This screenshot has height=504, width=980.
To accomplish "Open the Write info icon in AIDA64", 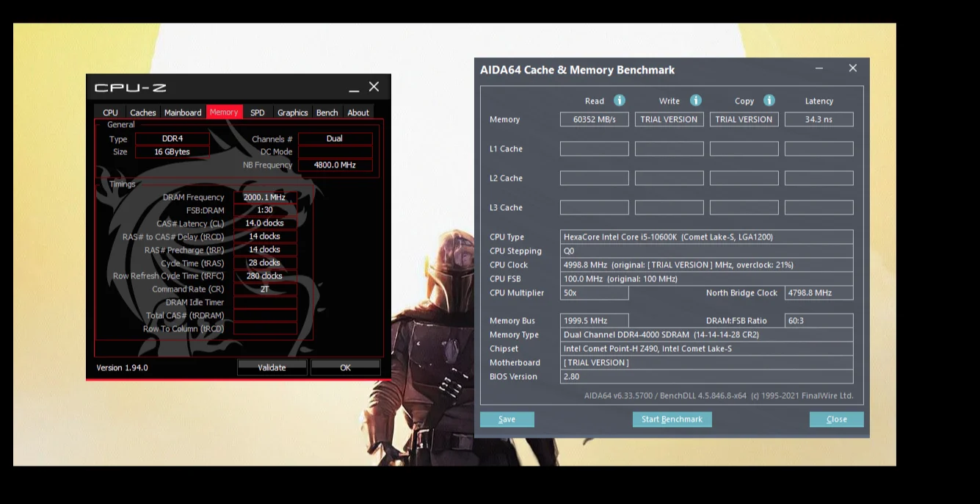I will 695,101.
